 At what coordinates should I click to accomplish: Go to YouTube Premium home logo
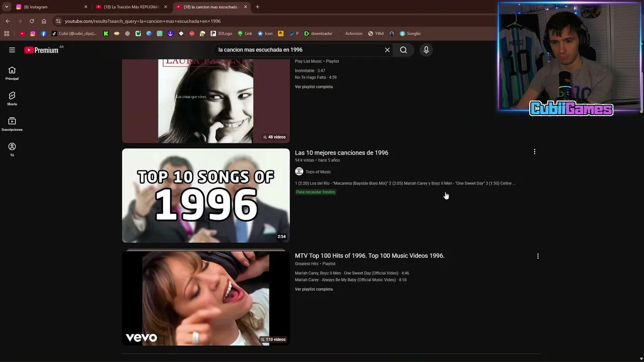point(41,50)
